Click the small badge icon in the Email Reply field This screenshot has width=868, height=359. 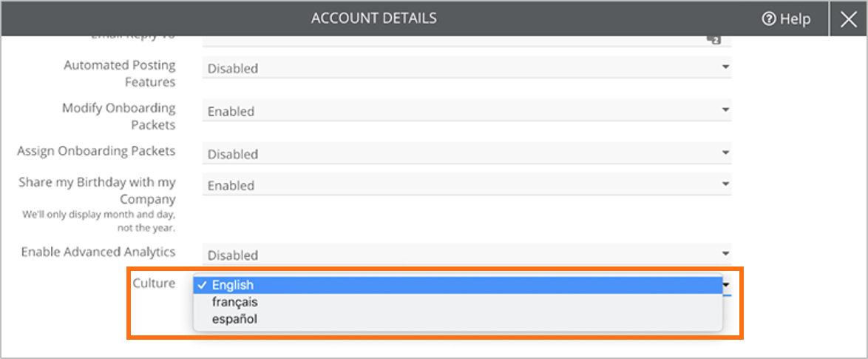713,39
